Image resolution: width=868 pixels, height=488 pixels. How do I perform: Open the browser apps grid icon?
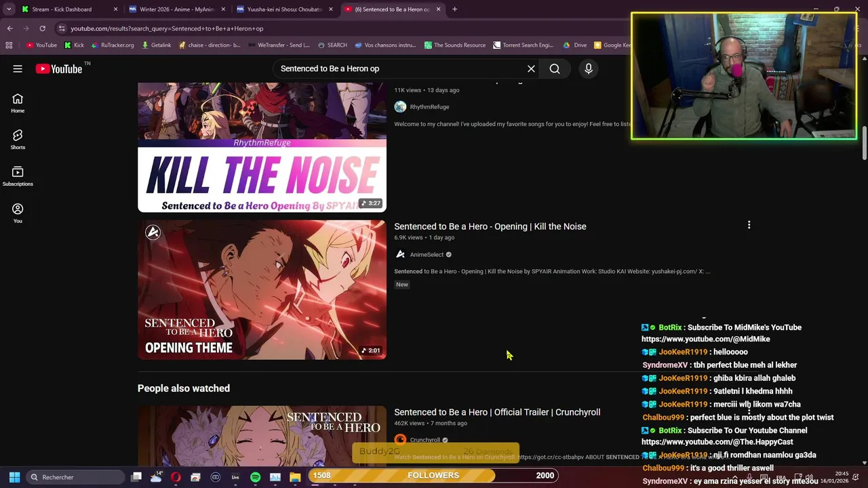pos(9,45)
